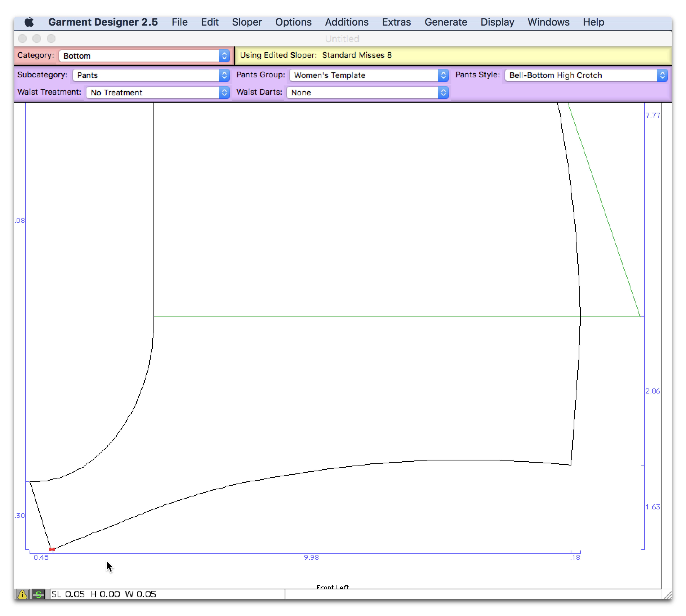Open the Additions menu

[x=347, y=22]
